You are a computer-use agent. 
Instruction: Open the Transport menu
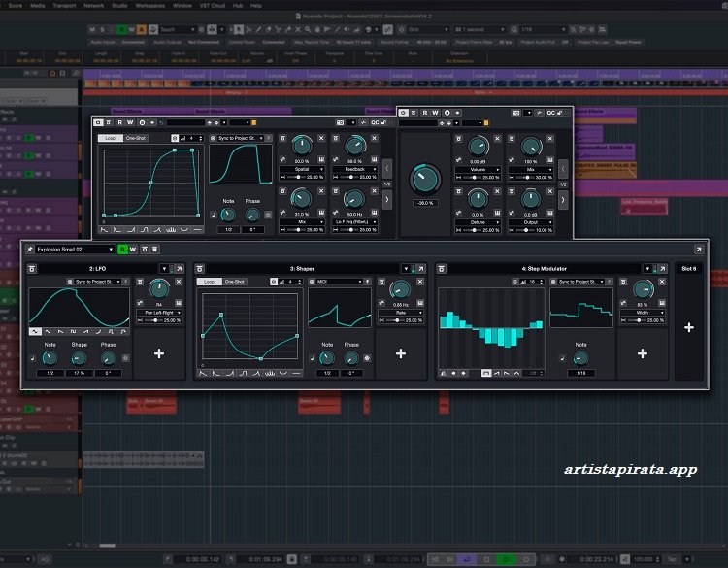pos(66,5)
